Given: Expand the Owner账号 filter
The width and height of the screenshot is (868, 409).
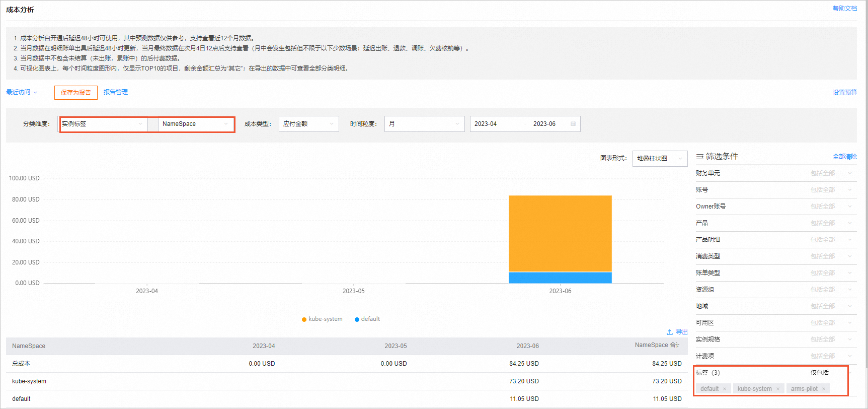Looking at the screenshot, I should tap(776, 207).
